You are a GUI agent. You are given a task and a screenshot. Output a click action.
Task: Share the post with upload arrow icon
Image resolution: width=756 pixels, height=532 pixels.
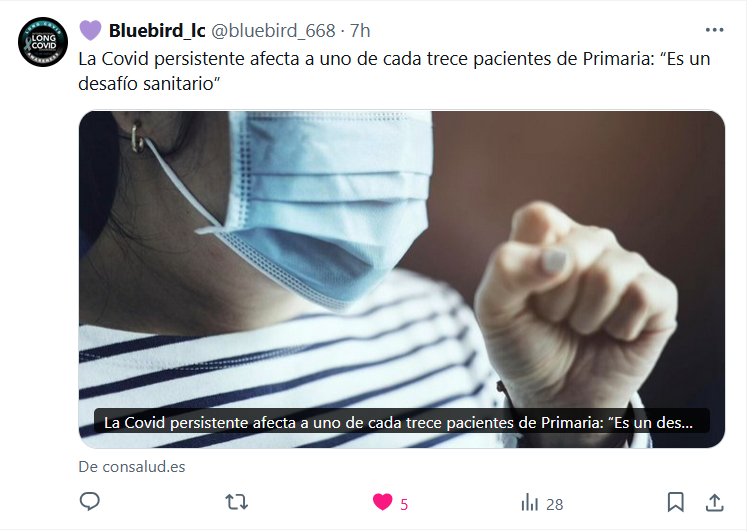click(x=715, y=503)
